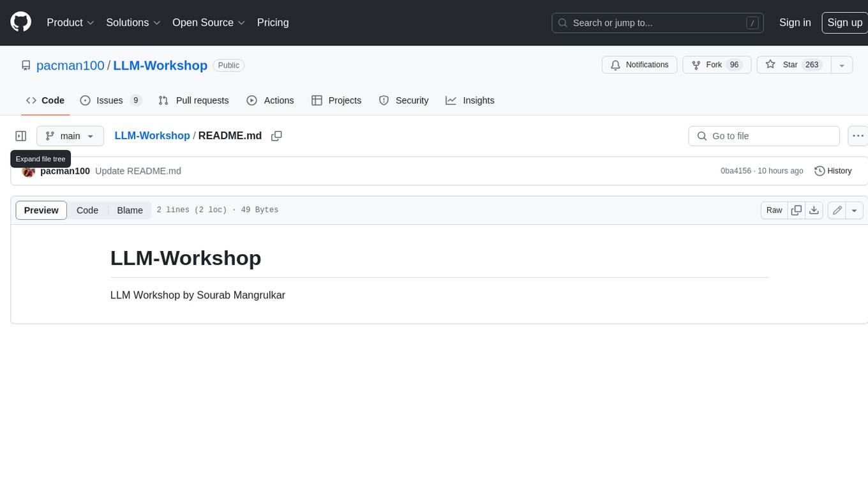Select the Code view toggle
Viewport: 868px width, 488px height.
[87, 210]
